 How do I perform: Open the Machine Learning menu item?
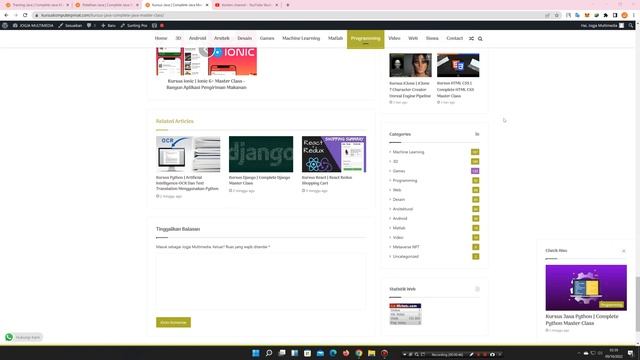301,38
